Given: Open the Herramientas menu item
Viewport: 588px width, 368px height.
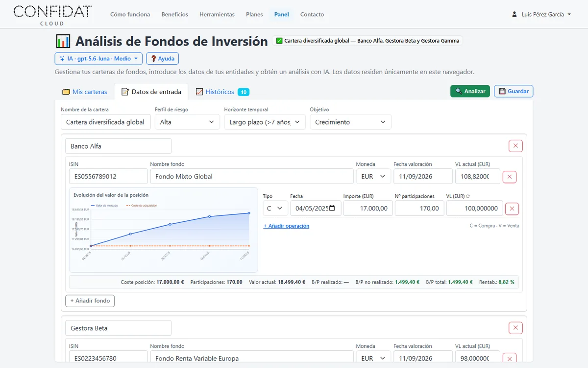Looking at the screenshot, I should (x=217, y=15).
